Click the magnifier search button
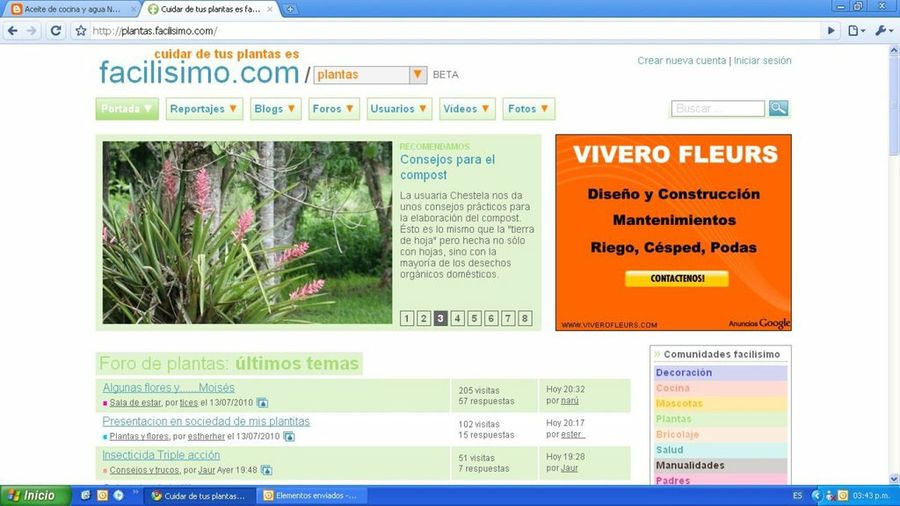Image resolution: width=900 pixels, height=506 pixels. tap(778, 108)
